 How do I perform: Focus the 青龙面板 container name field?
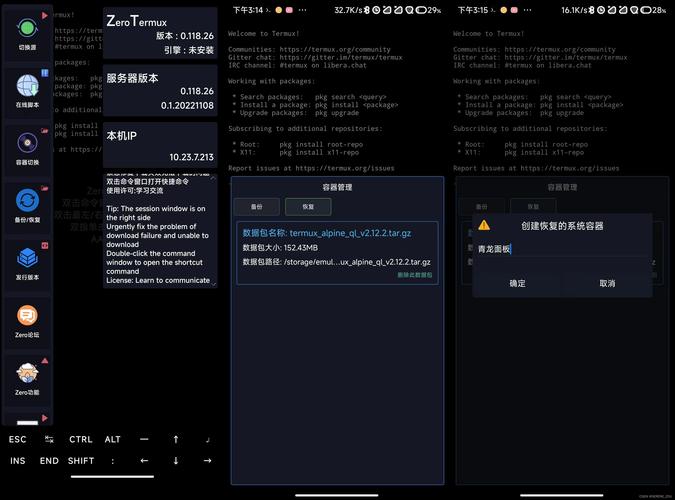click(562, 249)
